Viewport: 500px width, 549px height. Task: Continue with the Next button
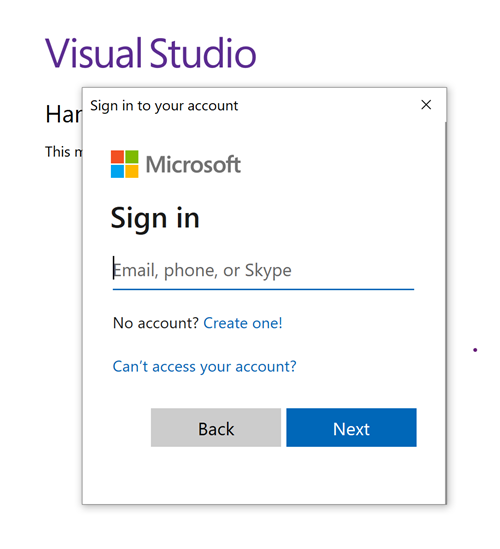(351, 428)
